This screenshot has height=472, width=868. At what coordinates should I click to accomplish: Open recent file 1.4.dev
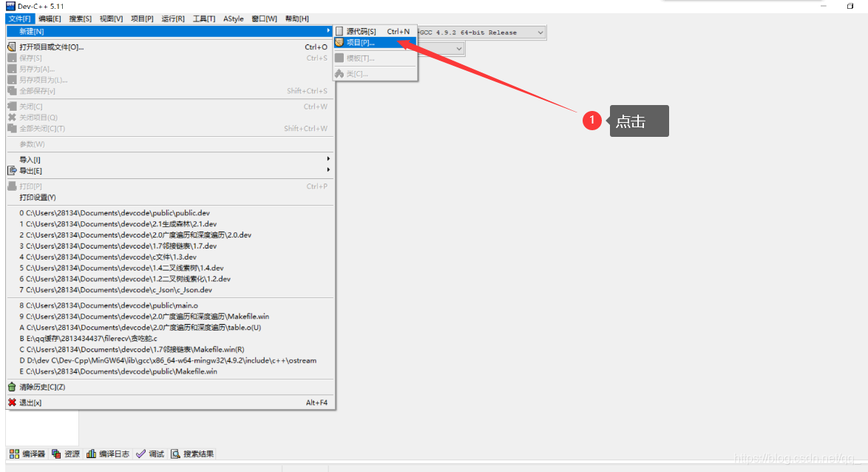[x=169, y=268]
